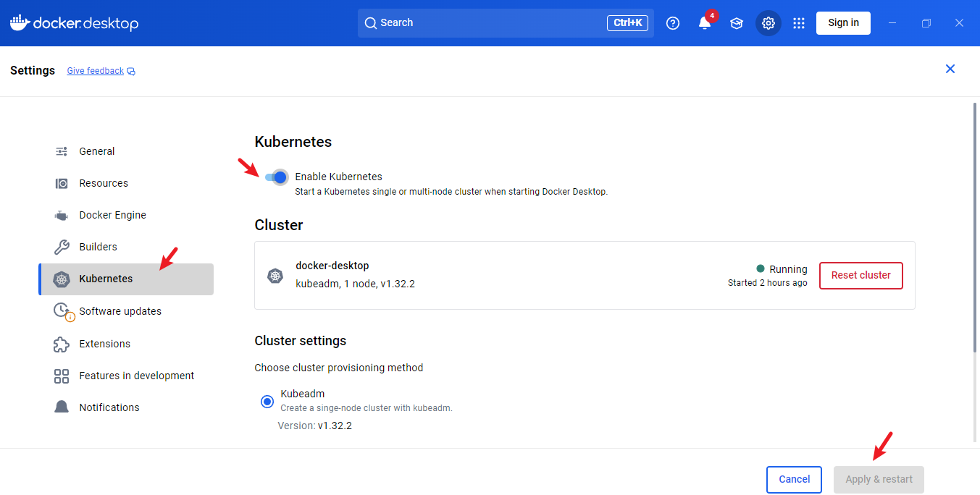Click the docker-desktop cluster Kubernetes icon
Image resolution: width=980 pixels, height=495 pixels.
tap(275, 276)
